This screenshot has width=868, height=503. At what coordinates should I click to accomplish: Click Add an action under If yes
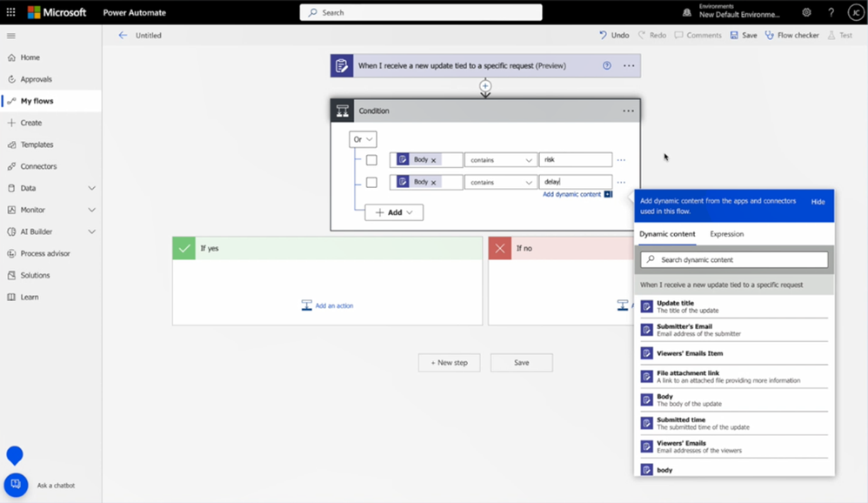327,305
